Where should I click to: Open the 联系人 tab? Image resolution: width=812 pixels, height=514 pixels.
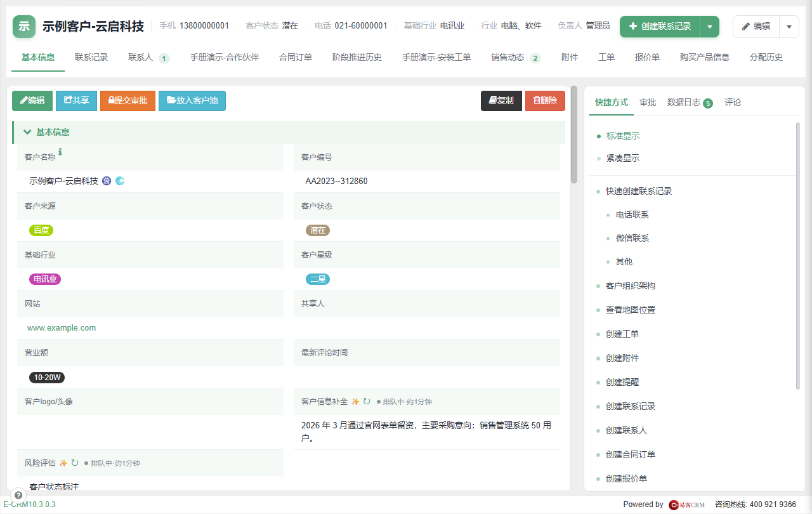pos(140,57)
